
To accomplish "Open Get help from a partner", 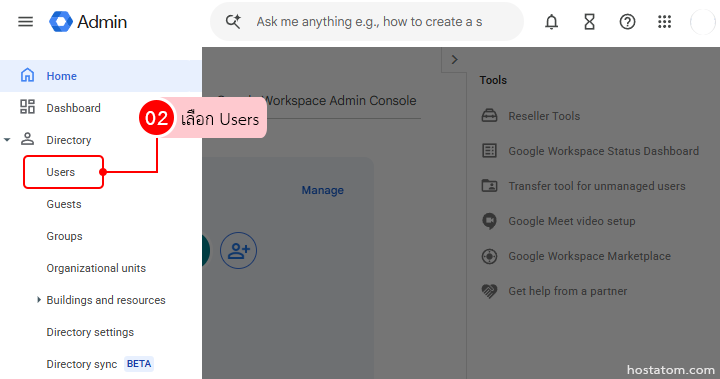I will tap(568, 291).
